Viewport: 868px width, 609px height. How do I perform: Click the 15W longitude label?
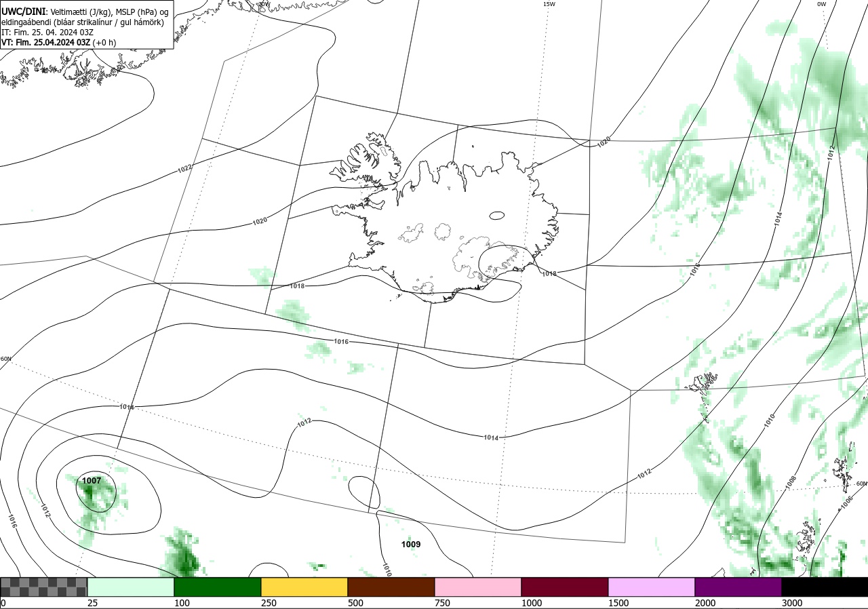click(x=549, y=4)
